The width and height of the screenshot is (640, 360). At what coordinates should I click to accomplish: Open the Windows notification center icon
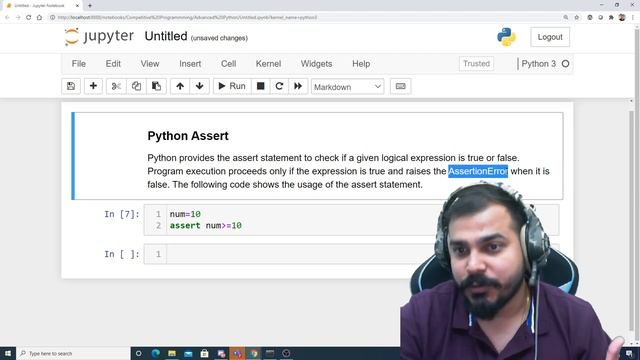(629, 353)
